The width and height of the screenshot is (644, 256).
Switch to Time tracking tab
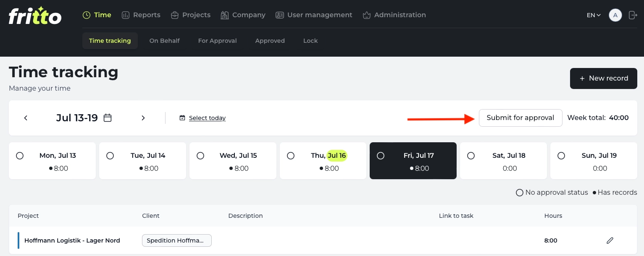[x=110, y=41]
